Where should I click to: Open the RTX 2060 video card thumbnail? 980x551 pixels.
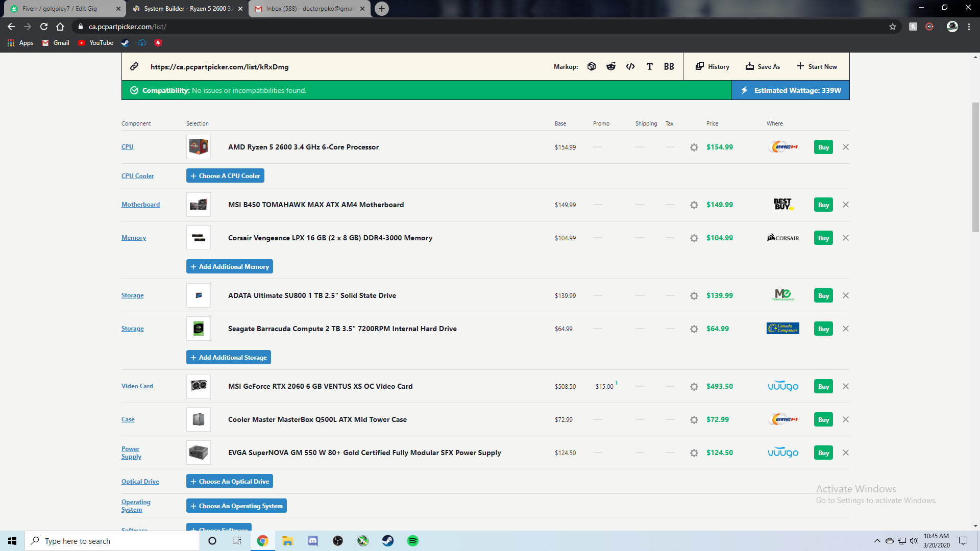point(199,386)
